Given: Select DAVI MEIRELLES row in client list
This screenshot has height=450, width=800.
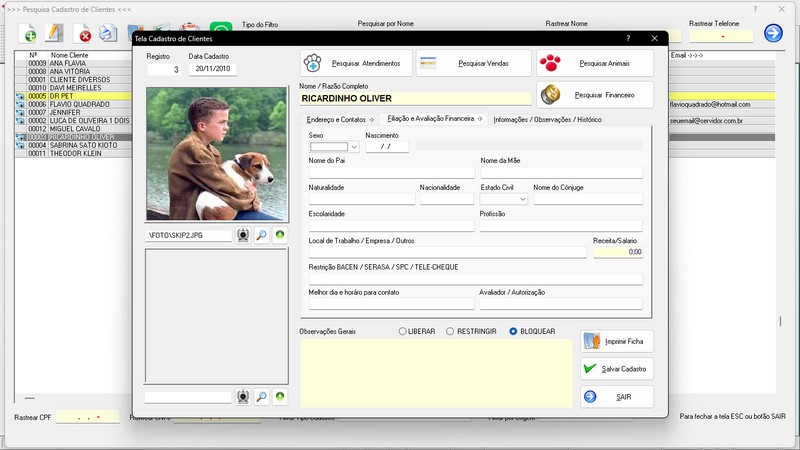Looking at the screenshot, I should click(73, 88).
